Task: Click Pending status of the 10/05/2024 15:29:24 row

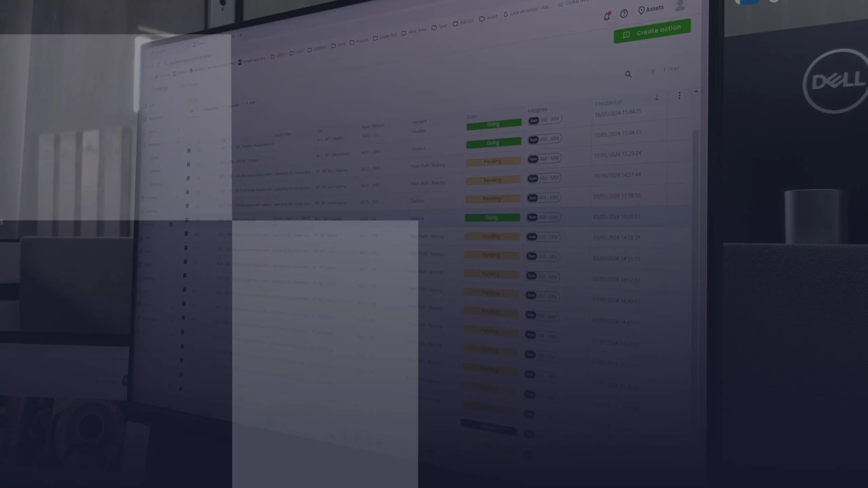Action: [x=493, y=161]
